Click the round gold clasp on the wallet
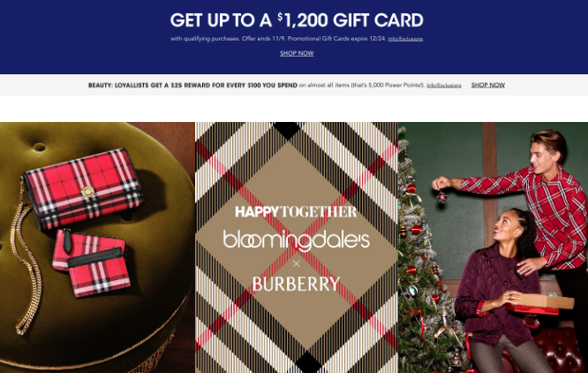 click(x=87, y=192)
